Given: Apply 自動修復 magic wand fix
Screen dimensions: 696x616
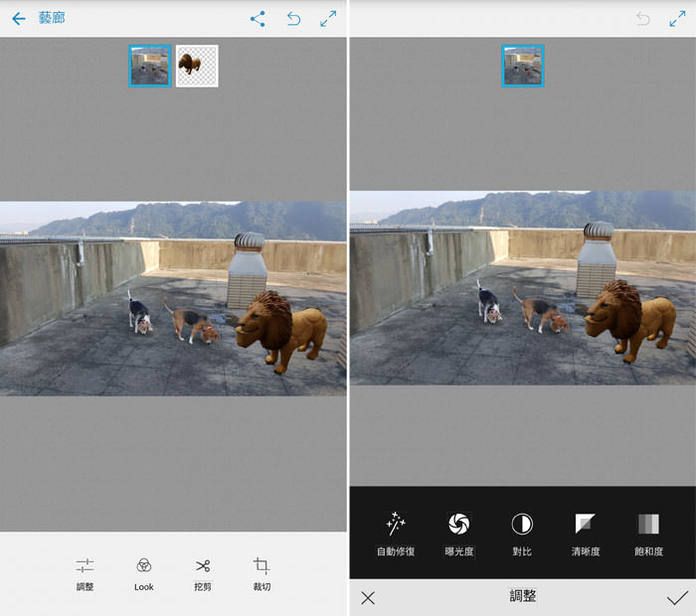Looking at the screenshot, I should (x=396, y=534).
